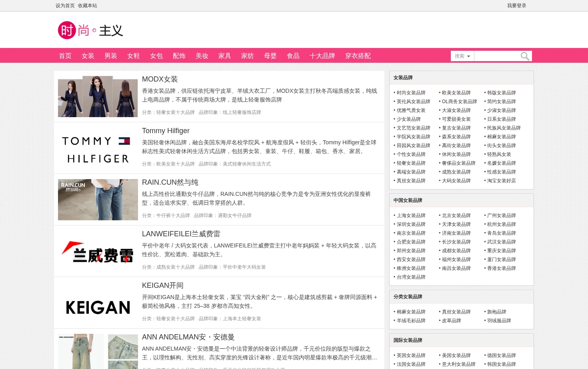The height and width of the screenshot is (369, 588).
Task: Click 香港女装品牌 in sidebar
Action: coord(502,268)
